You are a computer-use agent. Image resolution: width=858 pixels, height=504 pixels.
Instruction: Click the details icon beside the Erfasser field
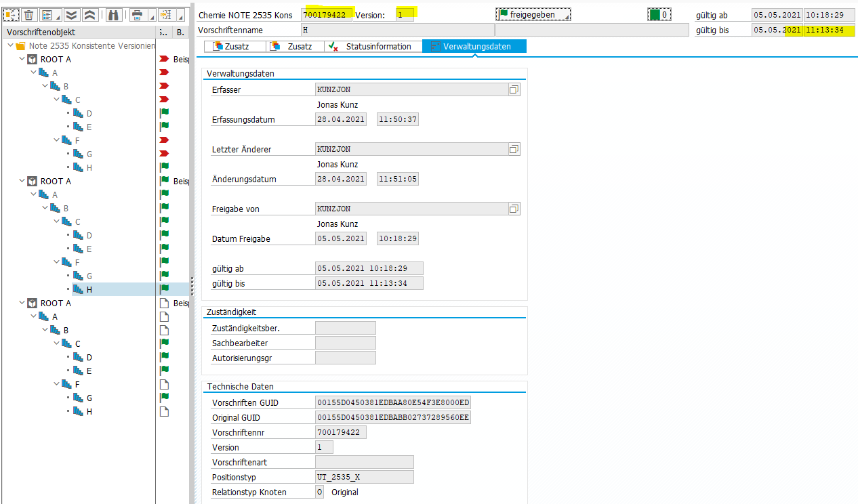pos(514,89)
